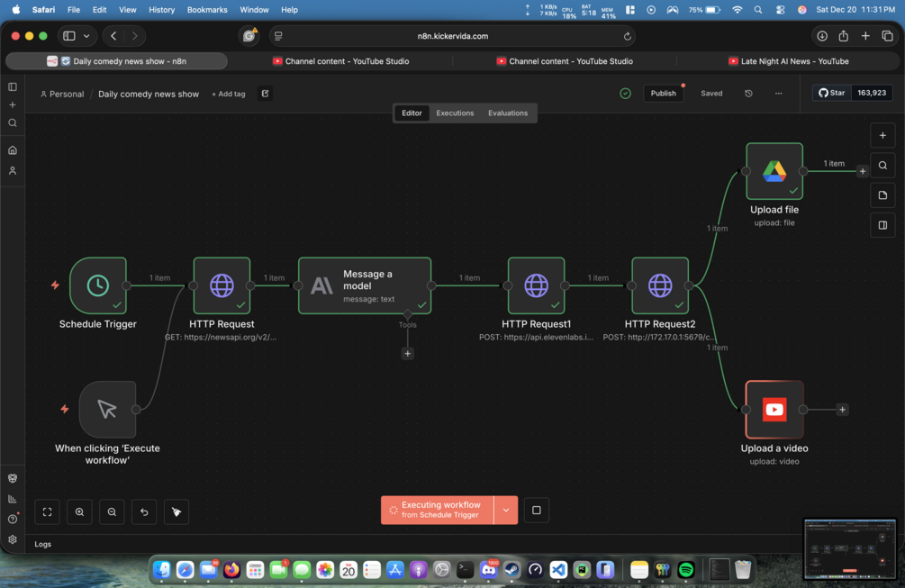Select the manual Execute workflow trigger node
Image resolution: width=905 pixels, height=588 pixels.
107,409
